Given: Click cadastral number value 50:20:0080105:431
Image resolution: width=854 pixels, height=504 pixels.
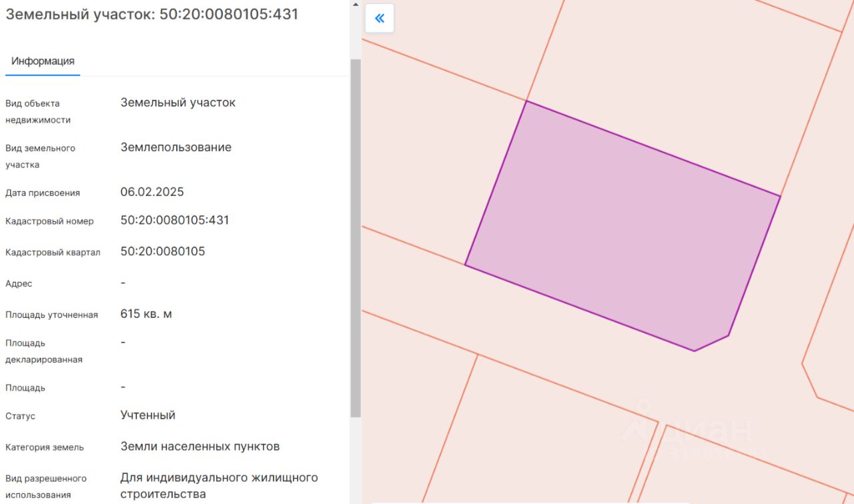Looking at the screenshot, I should tap(175, 220).
